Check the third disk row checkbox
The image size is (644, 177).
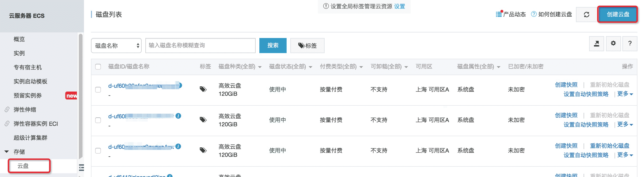coord(98,151)
